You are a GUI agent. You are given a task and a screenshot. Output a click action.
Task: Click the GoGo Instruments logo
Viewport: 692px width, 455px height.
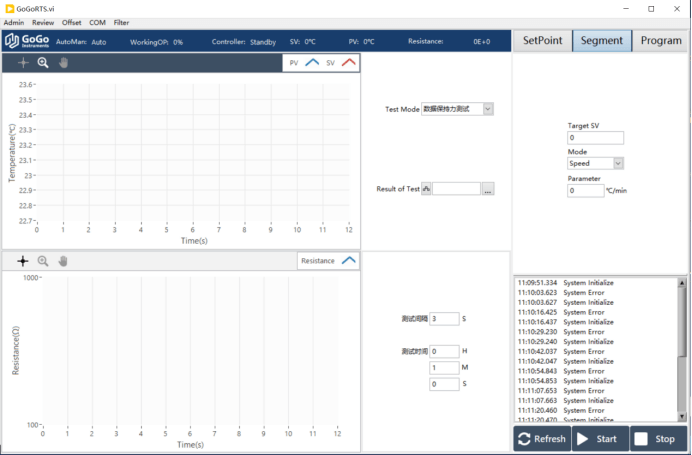click(x=27, y=42)
